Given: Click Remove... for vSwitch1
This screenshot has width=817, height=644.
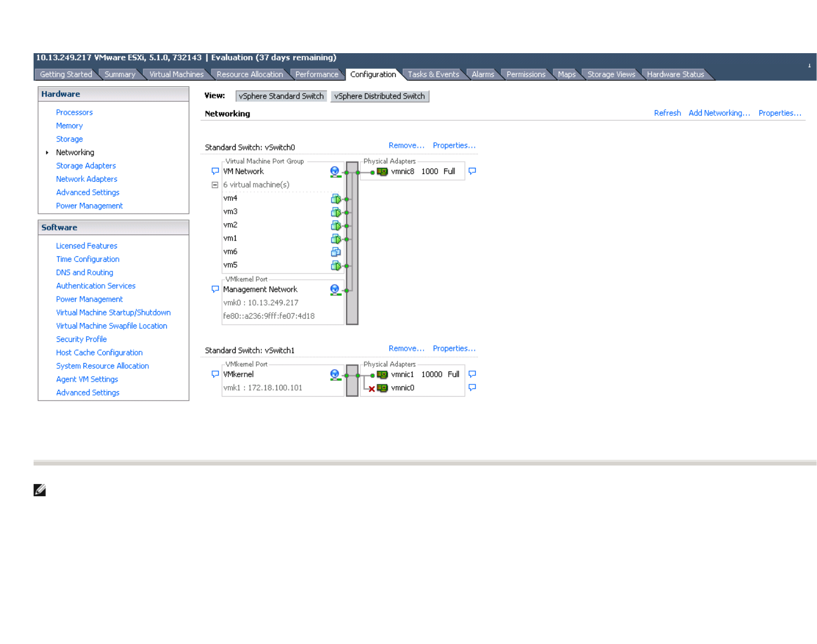Looking at the screenshot, I should point(406,349).
